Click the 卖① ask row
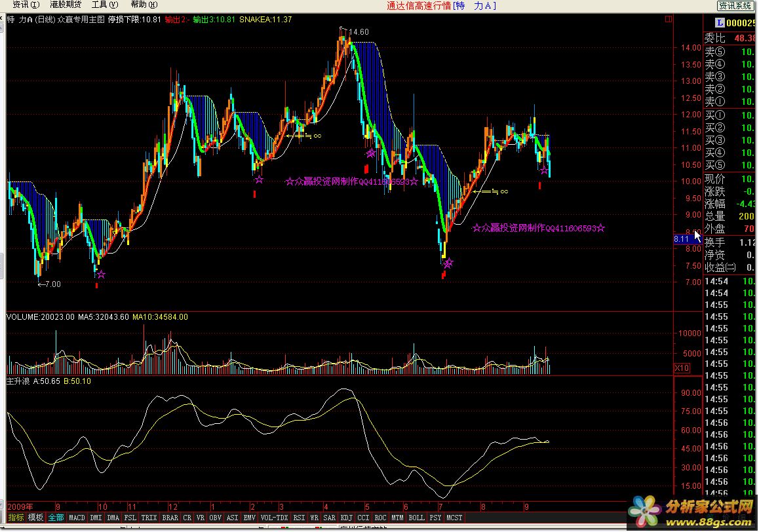The width and height of the screenshot is (759, 532). point(730,102)
